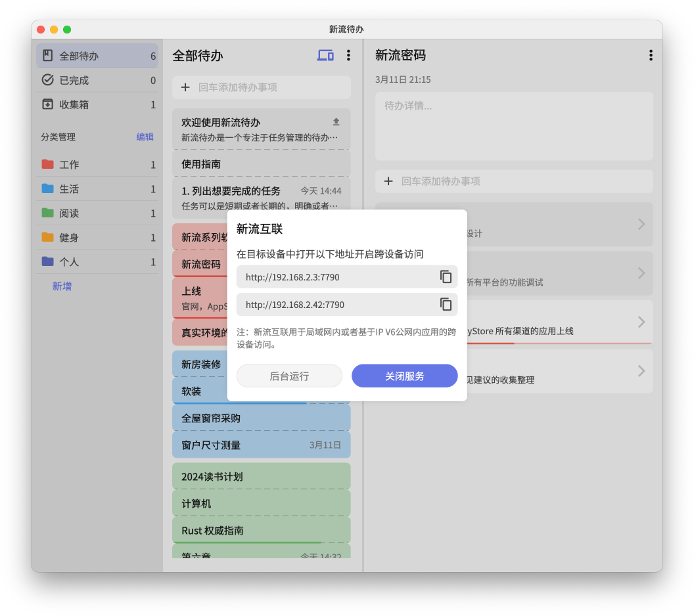The image size is (694, 616).
Task: Open the 使用指南 item
Action: pos(261,164)
